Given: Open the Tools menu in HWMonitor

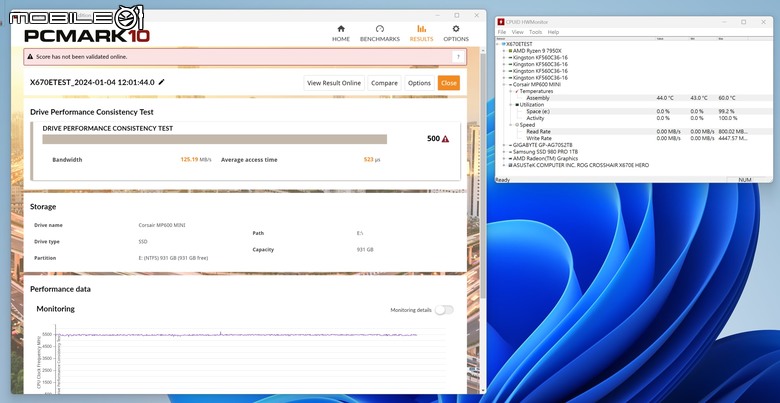Looking at the screenshot, I should click(535, 32).
